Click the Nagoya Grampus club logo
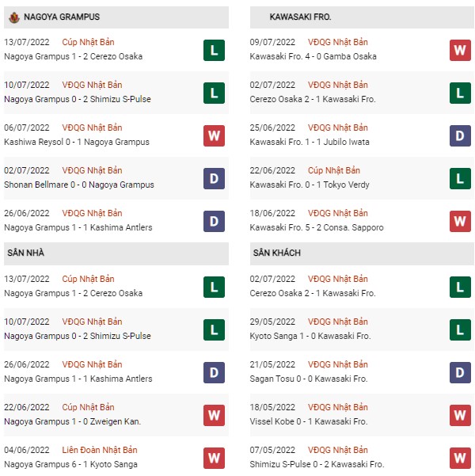Screen dimensions: 475x476 click(14, 17)
